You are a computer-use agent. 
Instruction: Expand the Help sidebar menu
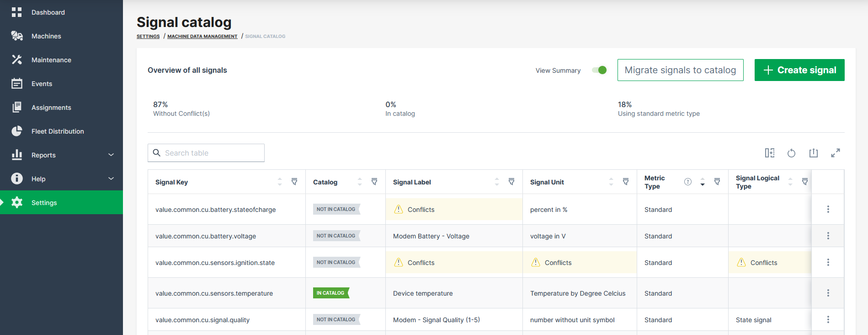tap(111, 179)
